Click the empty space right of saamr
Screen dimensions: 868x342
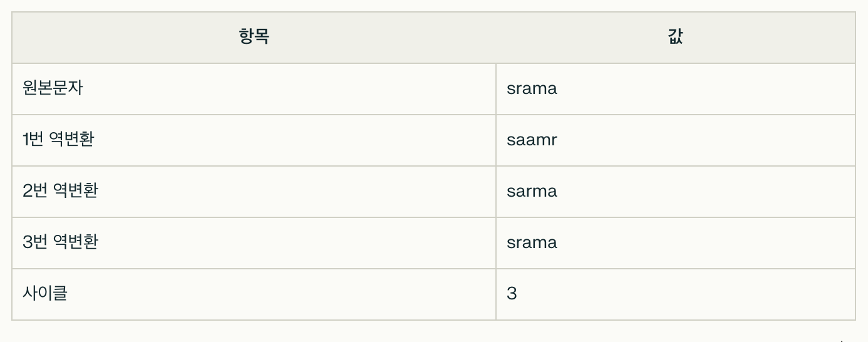(x=706, y=140)
